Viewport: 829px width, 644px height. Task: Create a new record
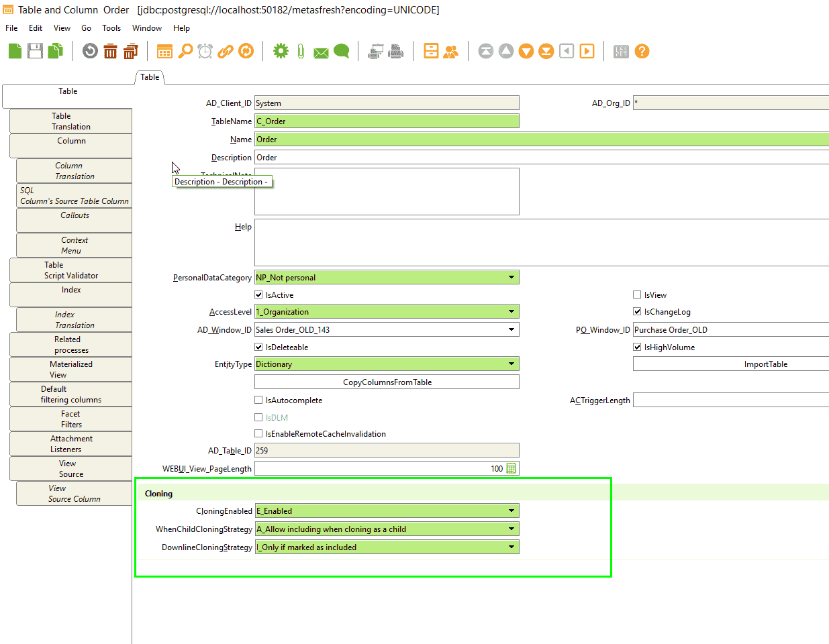point(15,51)
